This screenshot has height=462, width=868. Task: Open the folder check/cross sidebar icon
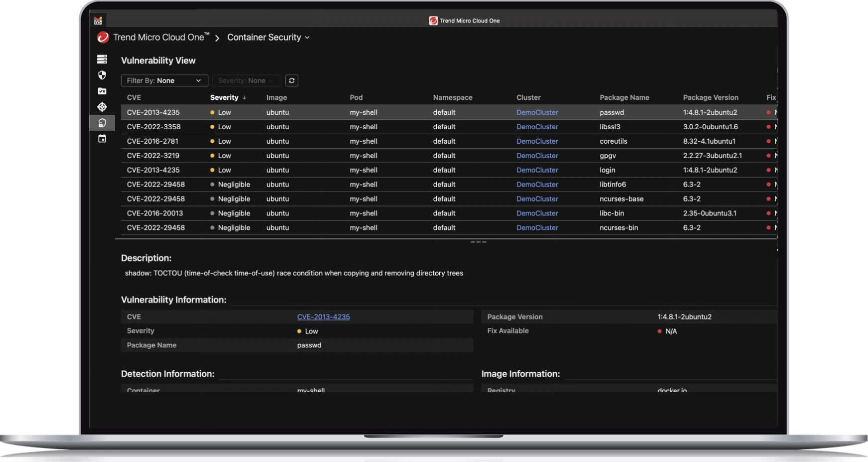click(102, 91)
